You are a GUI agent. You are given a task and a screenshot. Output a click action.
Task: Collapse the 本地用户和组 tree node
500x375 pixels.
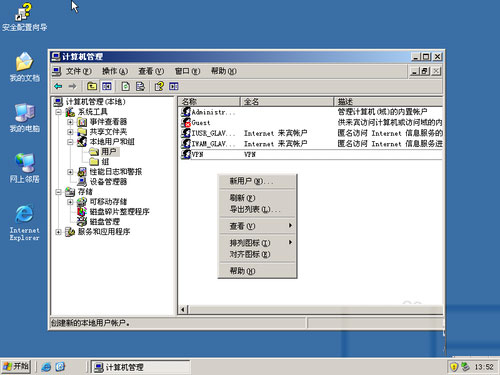click(x=70, y=142)
